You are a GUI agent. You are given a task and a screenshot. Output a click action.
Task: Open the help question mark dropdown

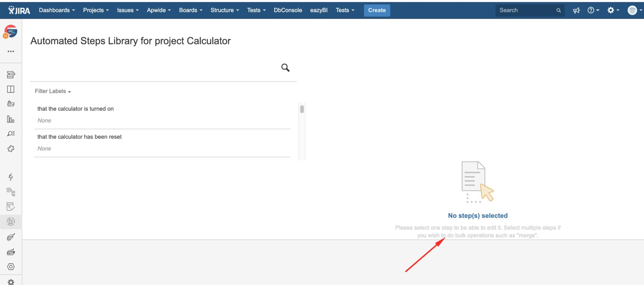click(593, 10)
